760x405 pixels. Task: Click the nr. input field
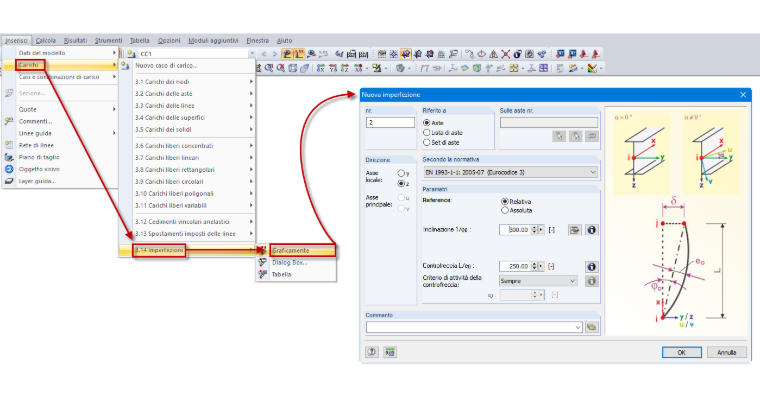tap(390, 123)
